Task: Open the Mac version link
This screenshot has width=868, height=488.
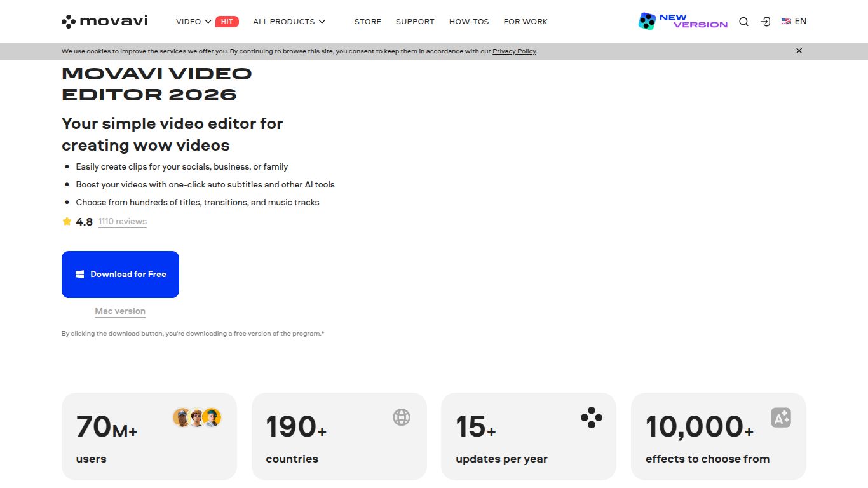Action: (120, 311)
